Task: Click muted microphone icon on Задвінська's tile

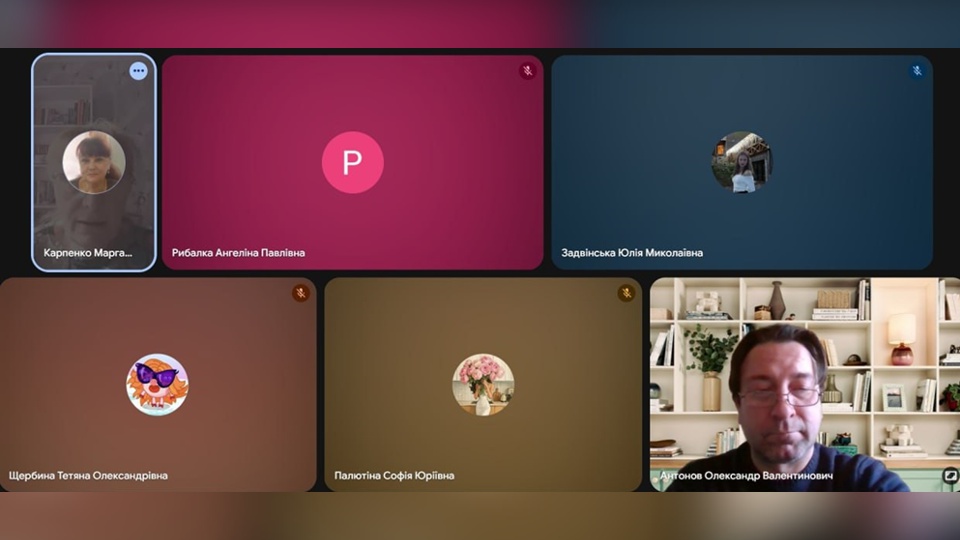Action: tap(916, 71)
